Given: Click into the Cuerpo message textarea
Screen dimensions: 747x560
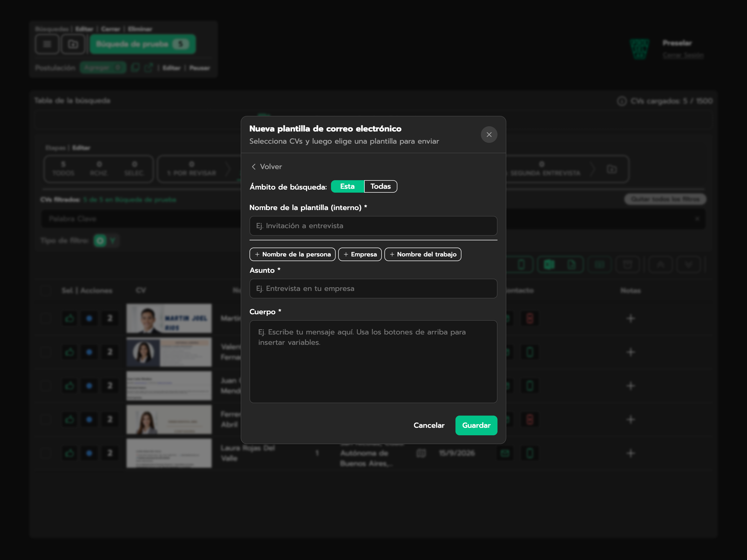Looking at the screenshot, I should (x=373, y=361).
